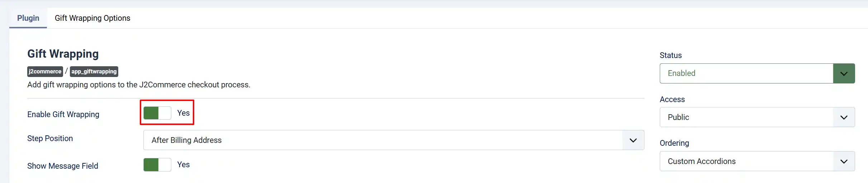Click the Show Message Field label
The width and height of the screenshot is (868, 183).
tap(63, 166)
